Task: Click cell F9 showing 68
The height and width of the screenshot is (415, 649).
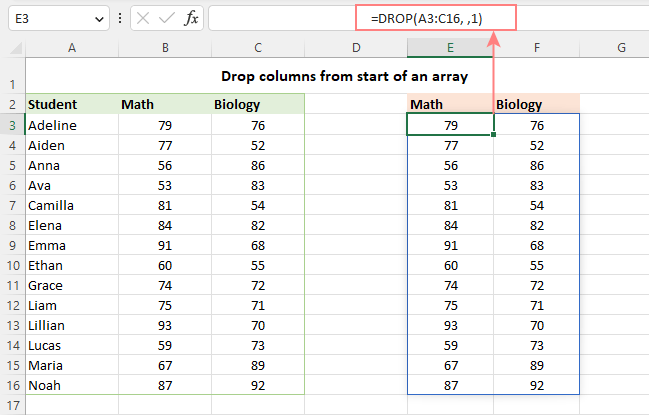Action: pyautogui.click(x=536, y=245)
